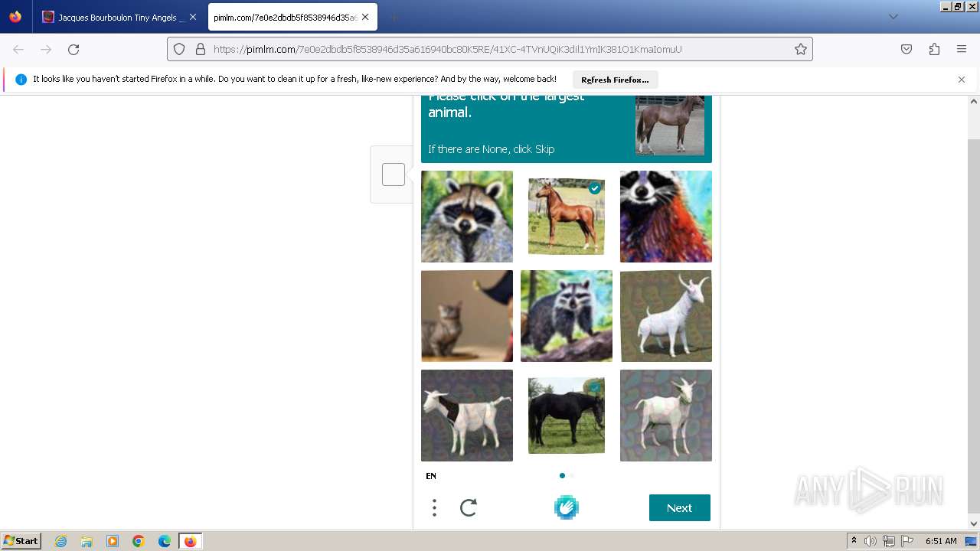Go forward one page
This screenshot has width=980, height=551.
pos(46,49)
